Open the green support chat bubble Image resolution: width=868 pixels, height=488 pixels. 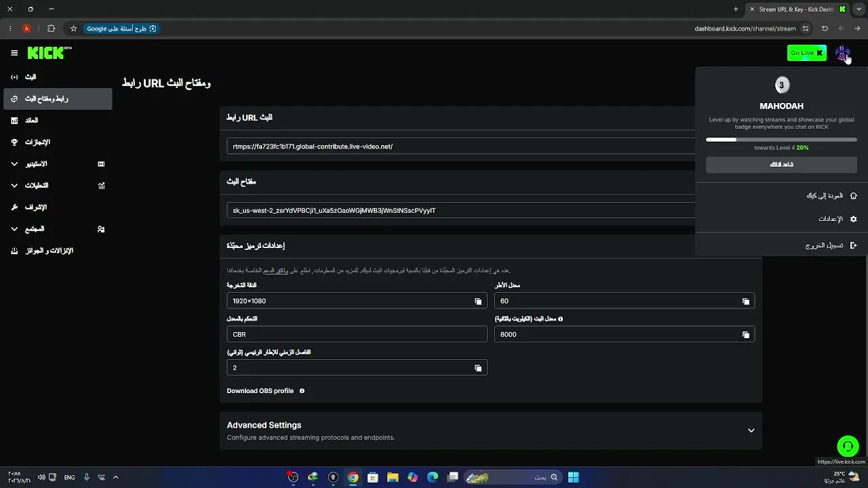(848, 446)
